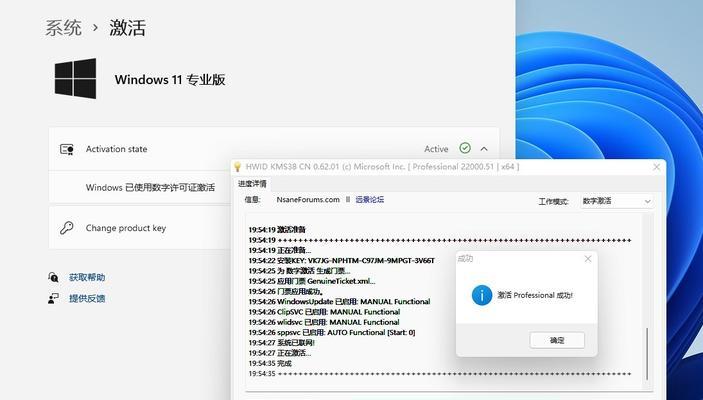Image resolution: width=703 pixels, height=400 pixels.
Task: Click the HWID KMS38 lightbulb icon
Action: point(238,167)
